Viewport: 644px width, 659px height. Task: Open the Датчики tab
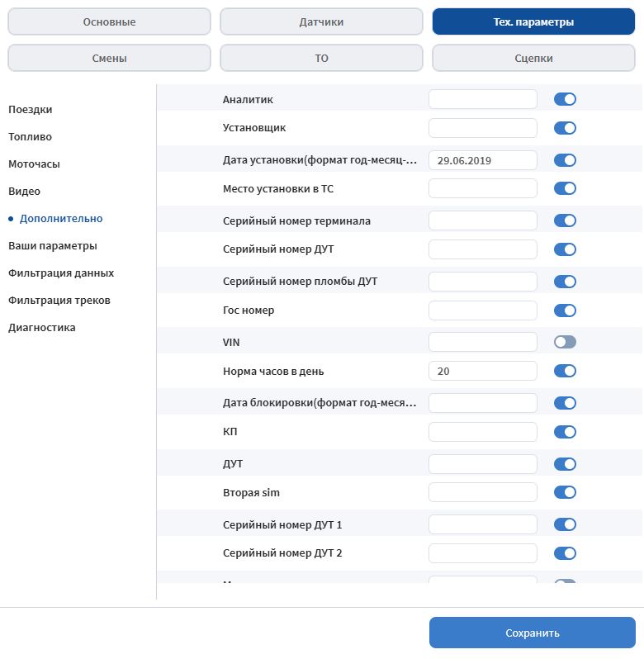[321, 22]
